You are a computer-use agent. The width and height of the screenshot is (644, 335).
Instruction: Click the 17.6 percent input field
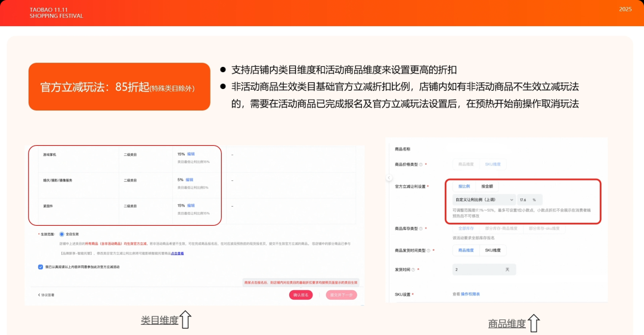[530, 199]
